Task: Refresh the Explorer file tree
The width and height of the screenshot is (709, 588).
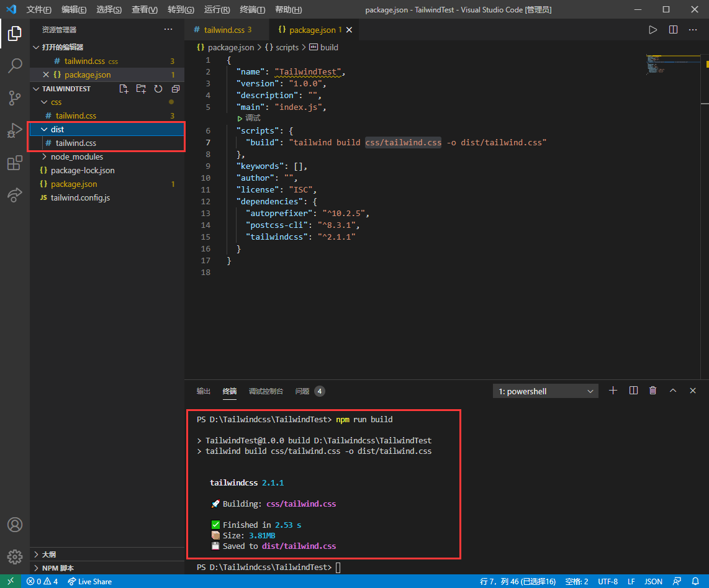Action: click(x=158, y=89)
